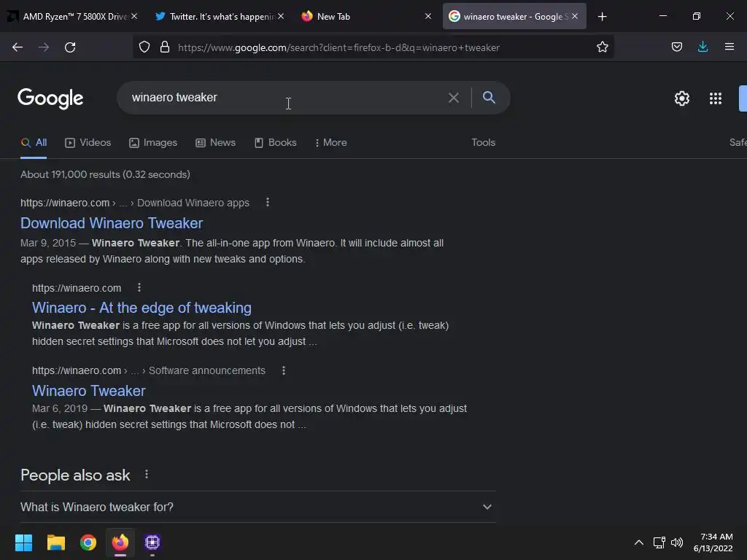747x560 pixels.
Task: Open Download Winaero Tweaker link
Action: 112,223
